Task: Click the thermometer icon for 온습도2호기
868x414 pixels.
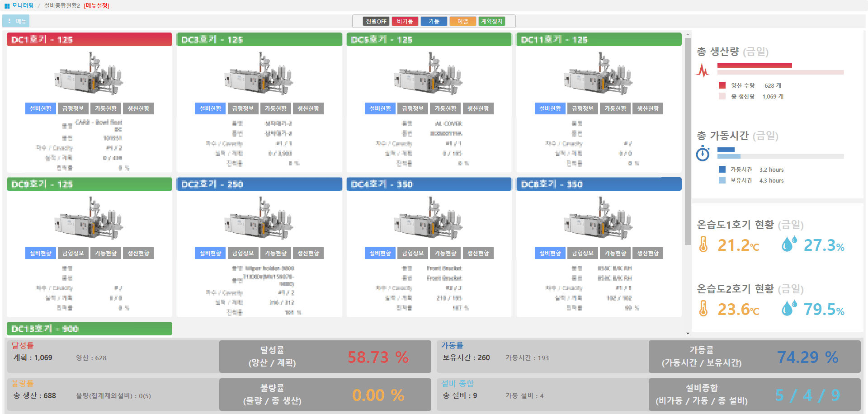Action: [x=704, y=309]
